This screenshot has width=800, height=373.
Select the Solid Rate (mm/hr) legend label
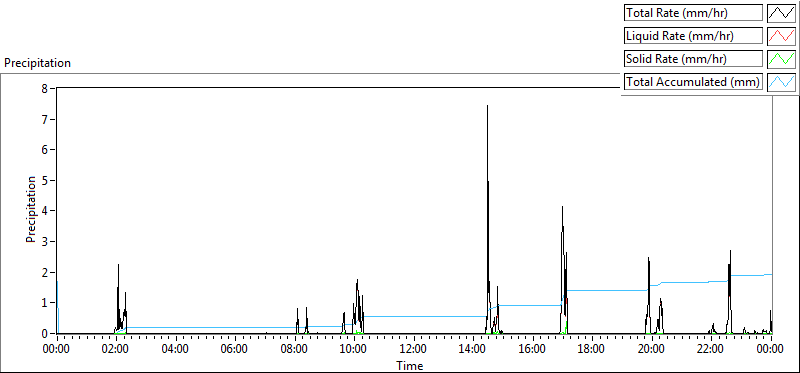pos(694,59)
